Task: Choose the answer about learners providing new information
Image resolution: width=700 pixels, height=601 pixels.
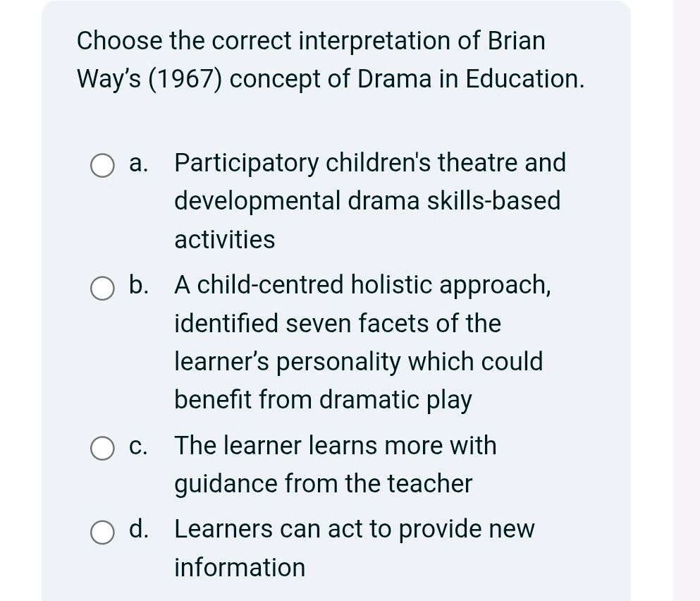Action: [352, 547]
